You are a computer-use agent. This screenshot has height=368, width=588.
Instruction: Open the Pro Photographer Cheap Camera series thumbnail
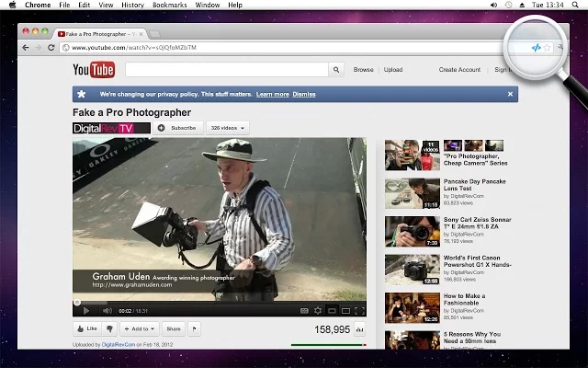click(413, 155)
